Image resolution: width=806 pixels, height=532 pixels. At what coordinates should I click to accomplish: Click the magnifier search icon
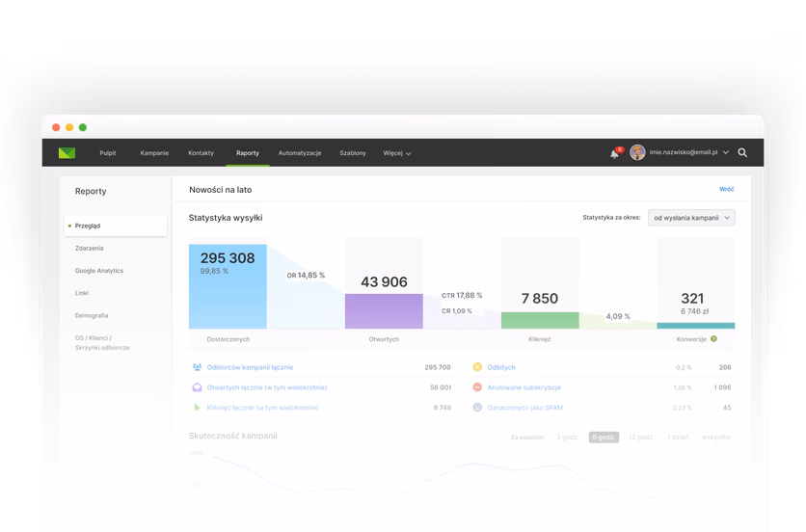tap(742, 152)
